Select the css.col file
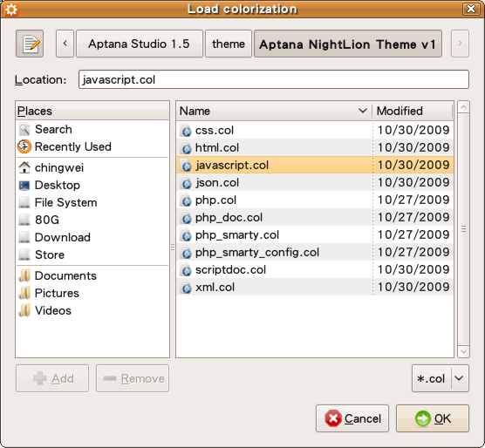The image size is (485, 448). pyautogui.click(x=315, y=131)
